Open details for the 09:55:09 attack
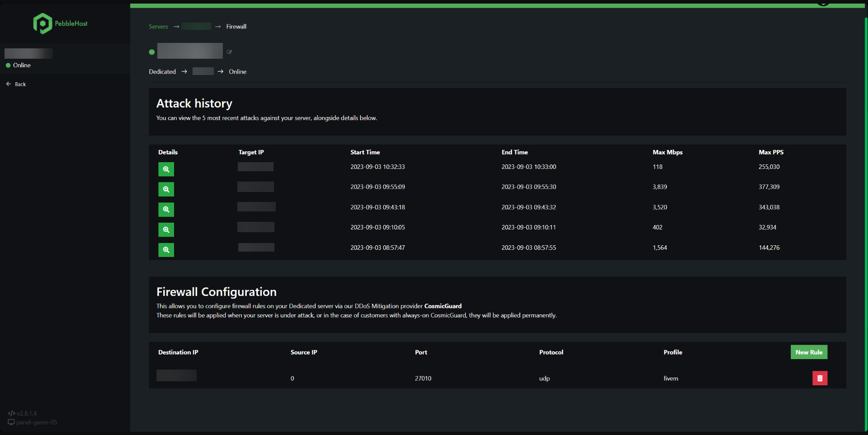 pos(166,189)
